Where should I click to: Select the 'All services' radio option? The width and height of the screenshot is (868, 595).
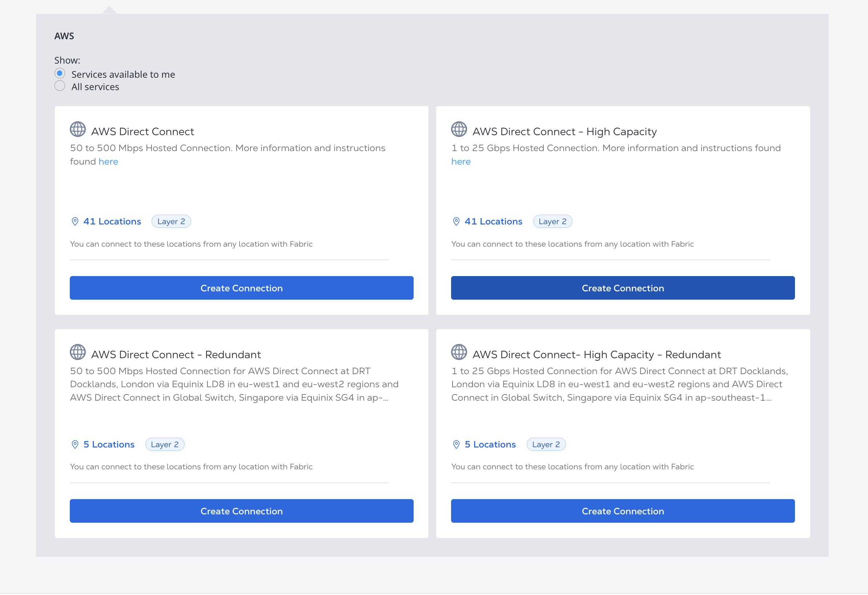coord(60,86)
